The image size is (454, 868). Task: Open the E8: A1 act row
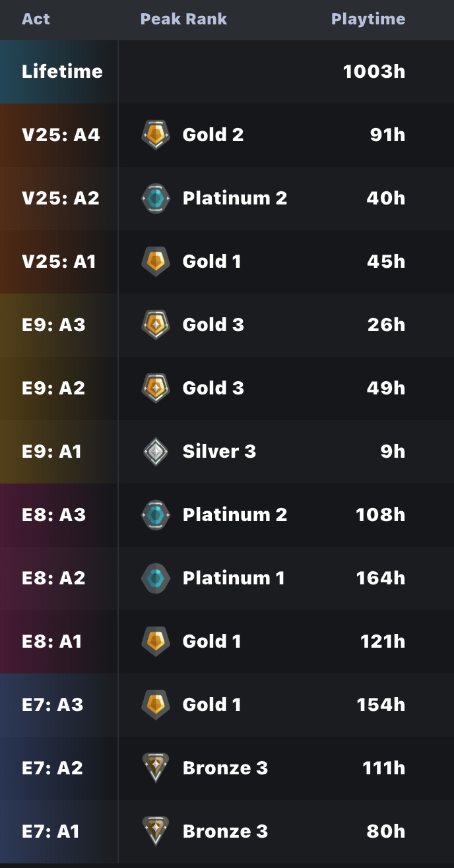click(227, 641)
